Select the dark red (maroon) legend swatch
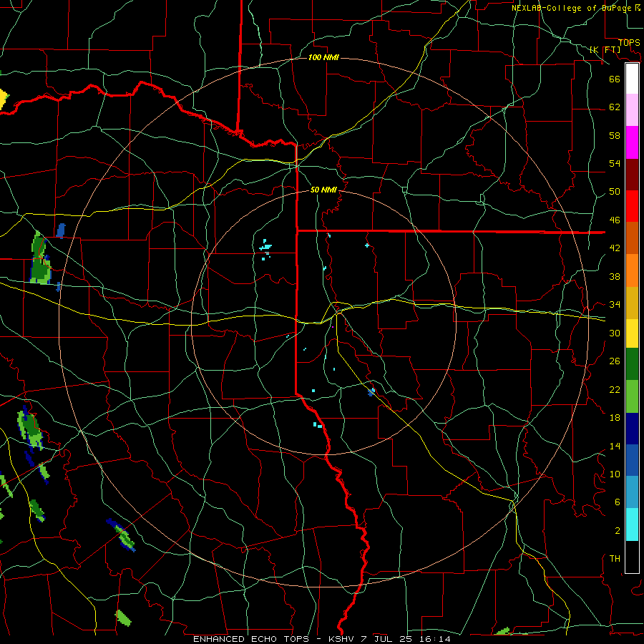Viewport: 644px width, 644px height. tap(632, 174)
